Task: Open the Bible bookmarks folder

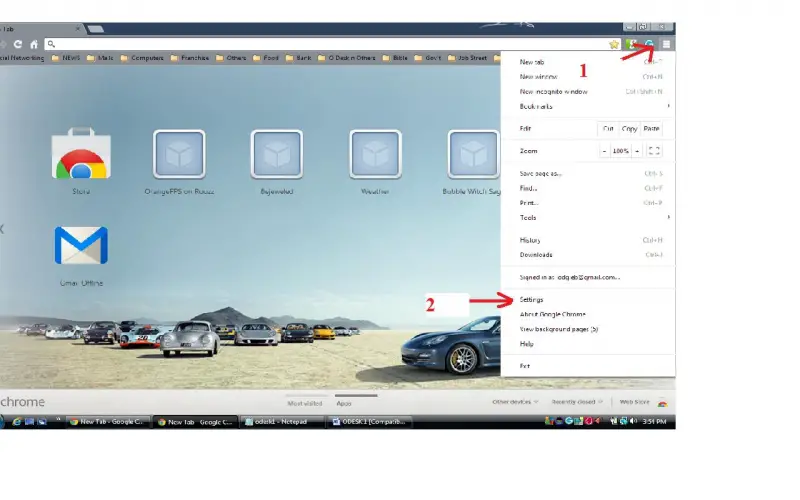Action: (395, 58)
